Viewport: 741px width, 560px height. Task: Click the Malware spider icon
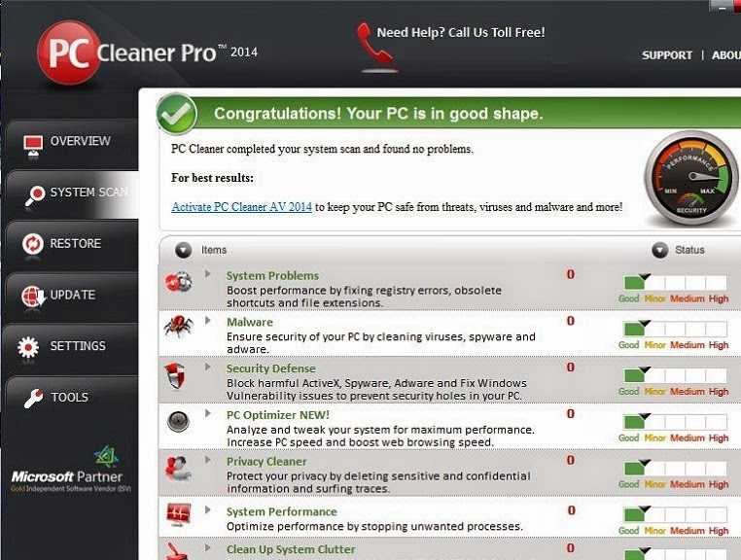tap(179, 327)
